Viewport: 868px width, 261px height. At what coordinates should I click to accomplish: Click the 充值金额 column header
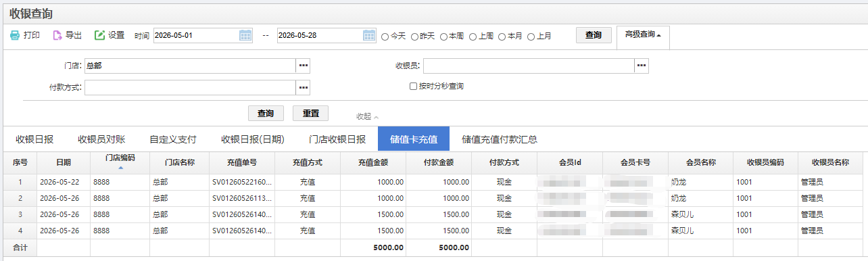(373, 162)
